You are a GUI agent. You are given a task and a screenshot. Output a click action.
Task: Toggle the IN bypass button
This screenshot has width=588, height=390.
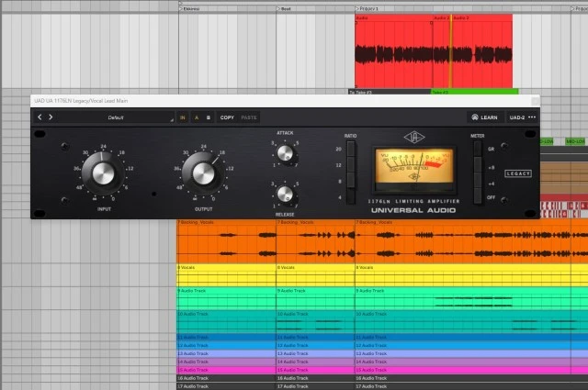click(183, 117)
